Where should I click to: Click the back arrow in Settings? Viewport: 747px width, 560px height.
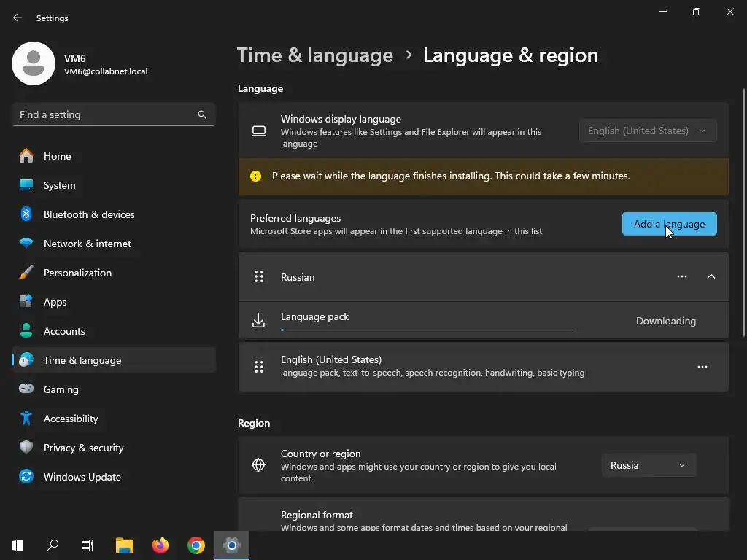[x=18, y=17]
